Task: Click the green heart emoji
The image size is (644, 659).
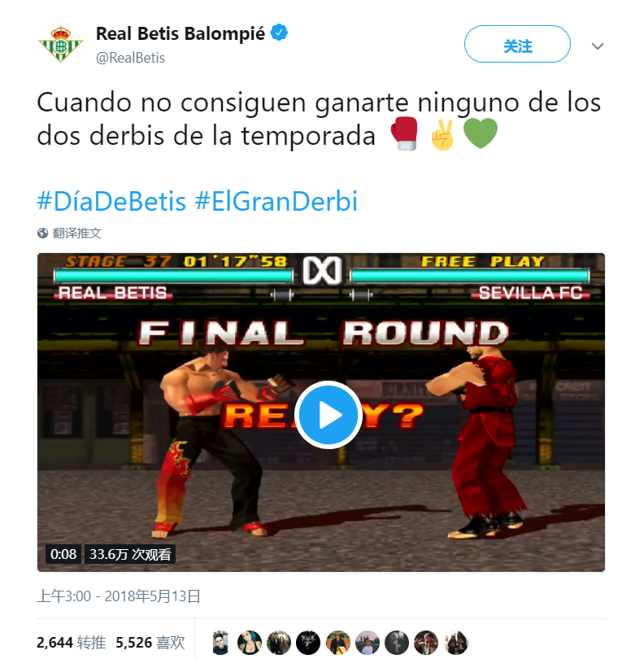Action: [x=481, y=133]
